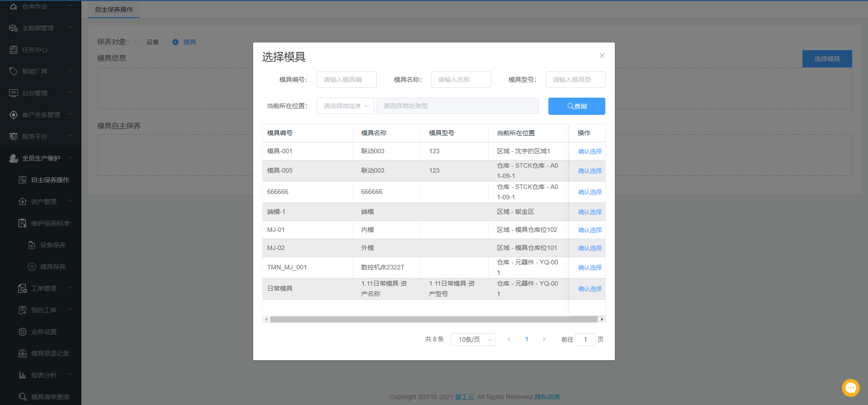
Task: Click the chat support bubble icon
Action: pyautogui.click(x=850, y=387)
